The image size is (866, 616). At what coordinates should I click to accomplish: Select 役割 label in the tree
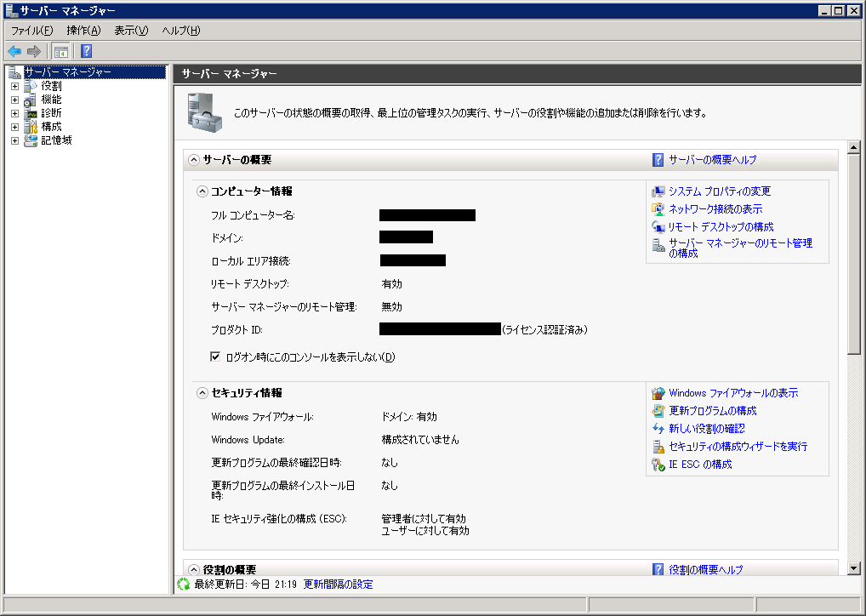51,86
